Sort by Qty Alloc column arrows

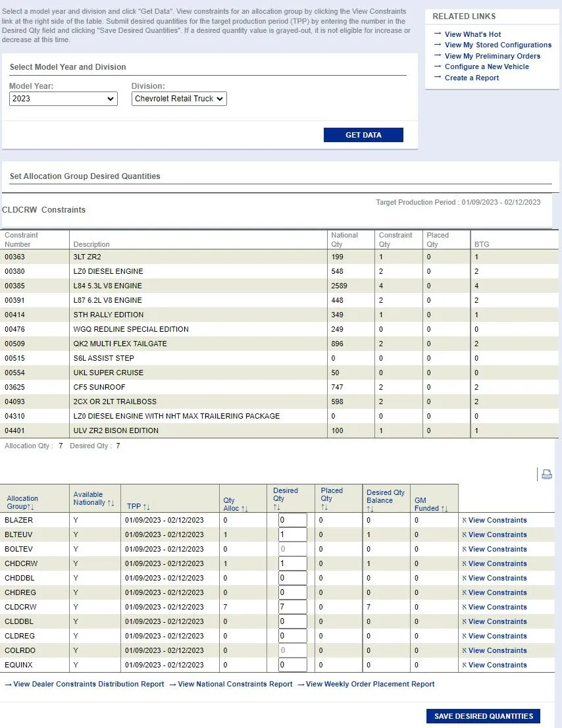coord(244,509)
